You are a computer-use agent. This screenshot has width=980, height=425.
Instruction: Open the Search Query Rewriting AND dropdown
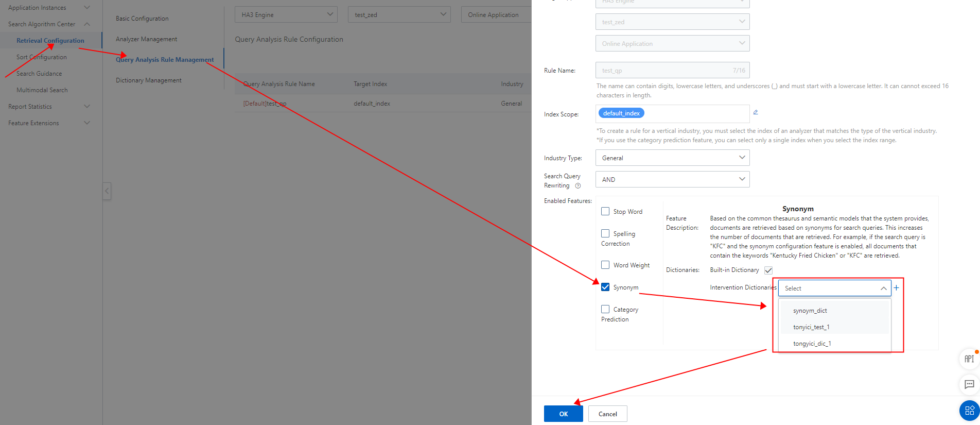[x=672, y=179]
